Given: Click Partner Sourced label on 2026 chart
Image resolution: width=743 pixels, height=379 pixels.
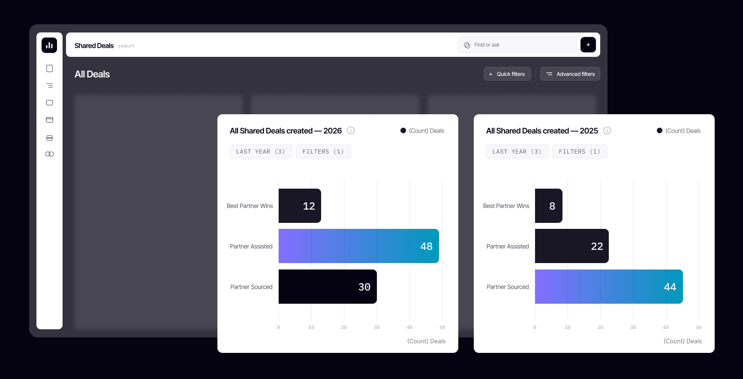Looking at the screenshot, I should coord(251,287).
